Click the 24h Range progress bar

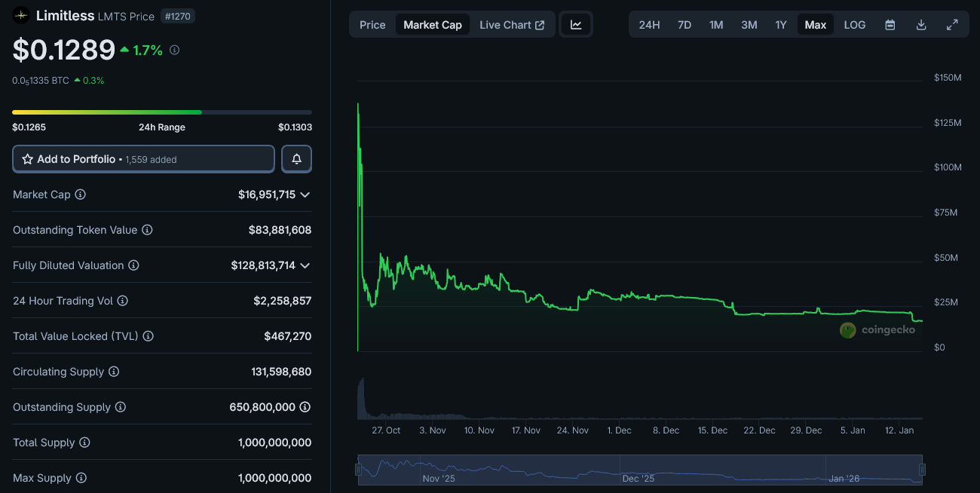click(x=162, y=112)
